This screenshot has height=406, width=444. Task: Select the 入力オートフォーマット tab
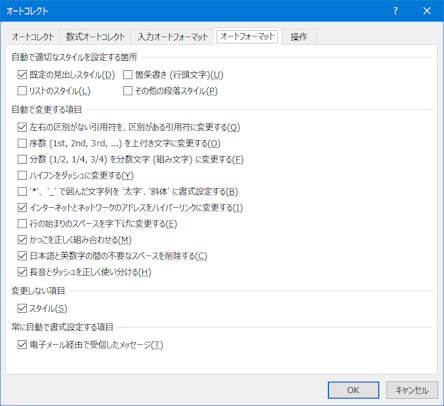[173, 37]
